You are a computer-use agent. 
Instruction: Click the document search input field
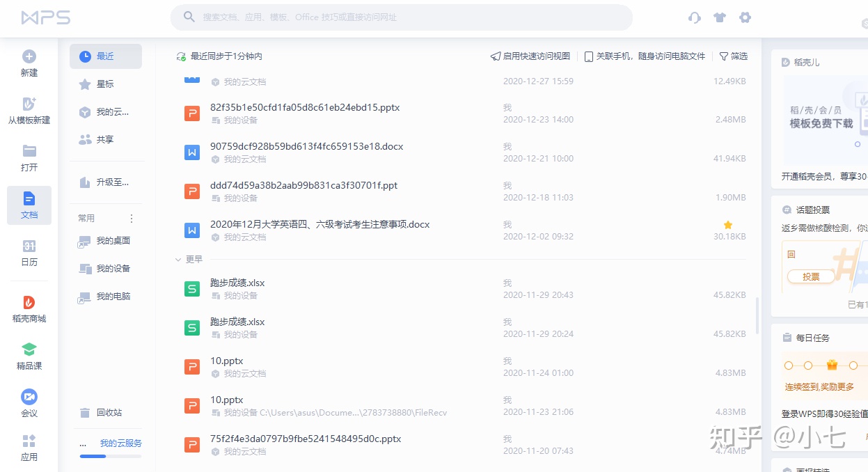(401, 17)
